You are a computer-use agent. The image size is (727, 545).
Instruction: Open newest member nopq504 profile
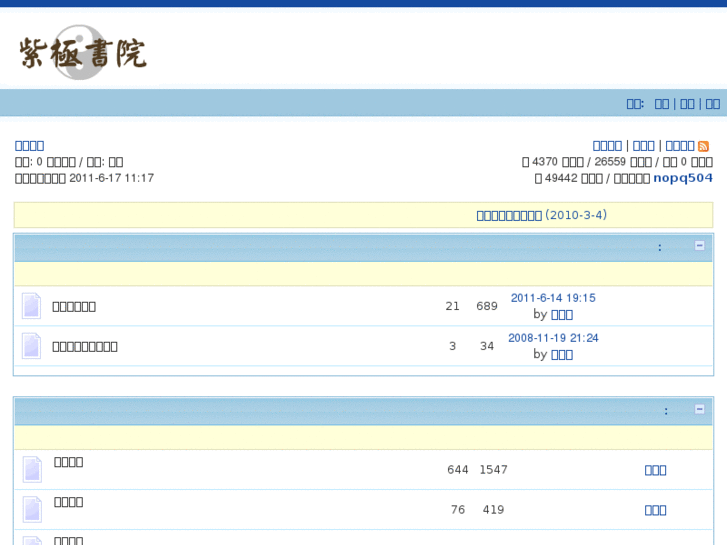coord(682,178)
